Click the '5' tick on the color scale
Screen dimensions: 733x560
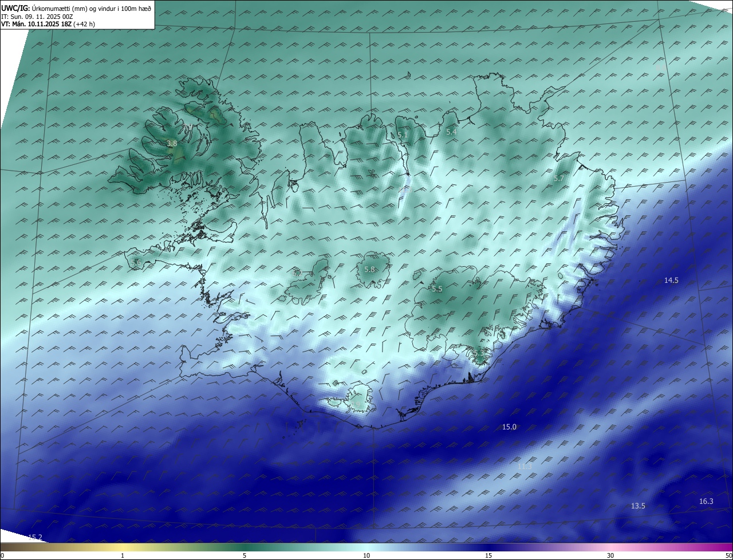click(245, 555)
